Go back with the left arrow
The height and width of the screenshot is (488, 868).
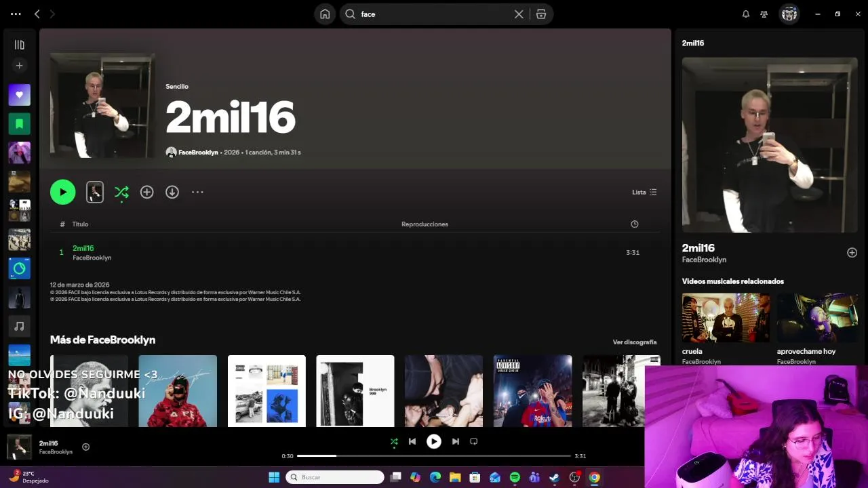pyautogui.click(x=37, y=14)
